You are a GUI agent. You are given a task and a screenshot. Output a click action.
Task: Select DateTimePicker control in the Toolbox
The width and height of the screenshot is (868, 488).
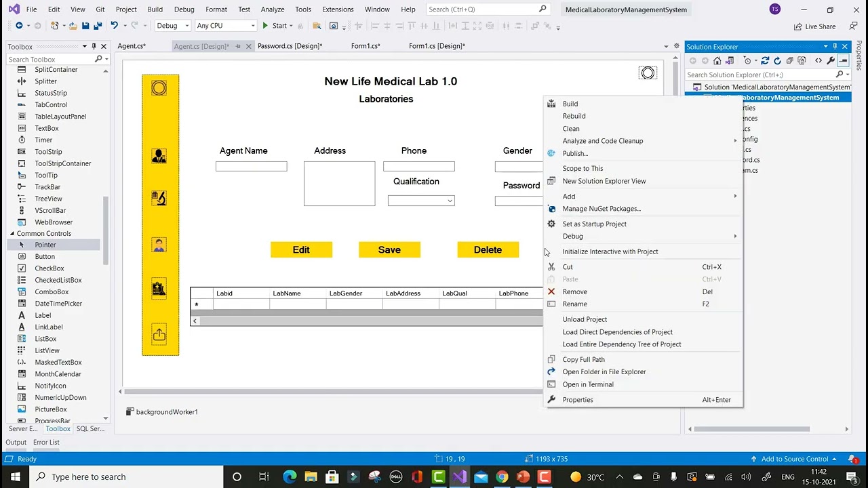tap(58, 304)
